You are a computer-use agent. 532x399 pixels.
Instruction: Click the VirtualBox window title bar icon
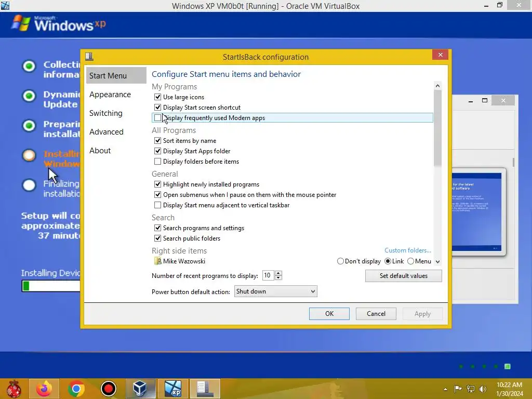5,5
